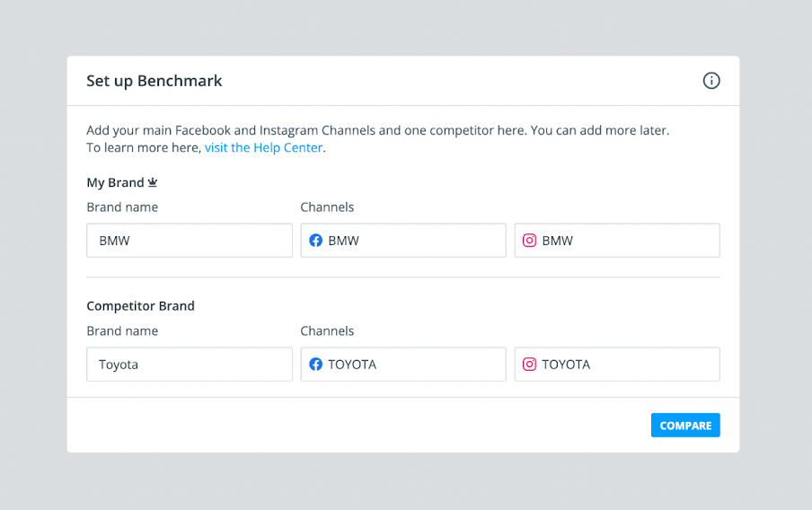812x510 pixels.
Task: Click 'Brand name' label under Competitor Brand
Action: pos(122,330)
